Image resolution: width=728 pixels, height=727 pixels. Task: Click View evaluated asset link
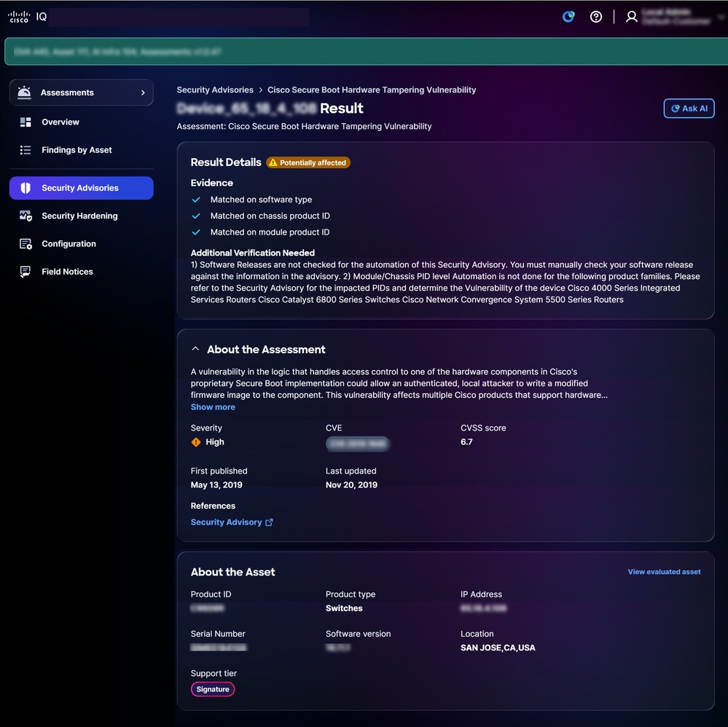[x=664, y=572]
